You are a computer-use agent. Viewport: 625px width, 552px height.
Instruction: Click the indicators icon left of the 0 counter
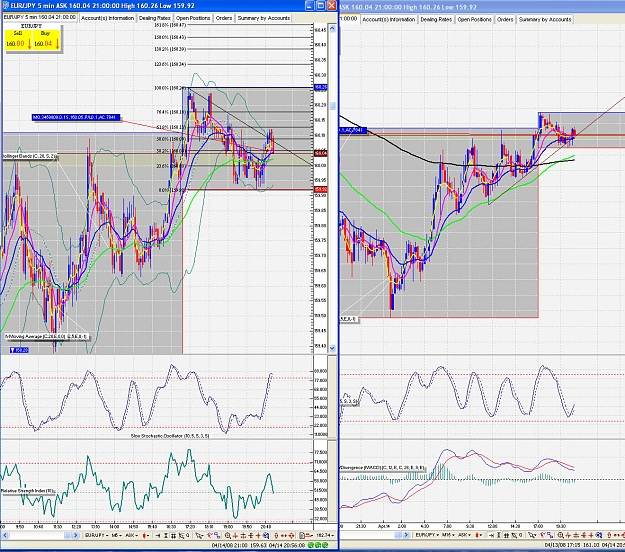click(x=181, y=535)
